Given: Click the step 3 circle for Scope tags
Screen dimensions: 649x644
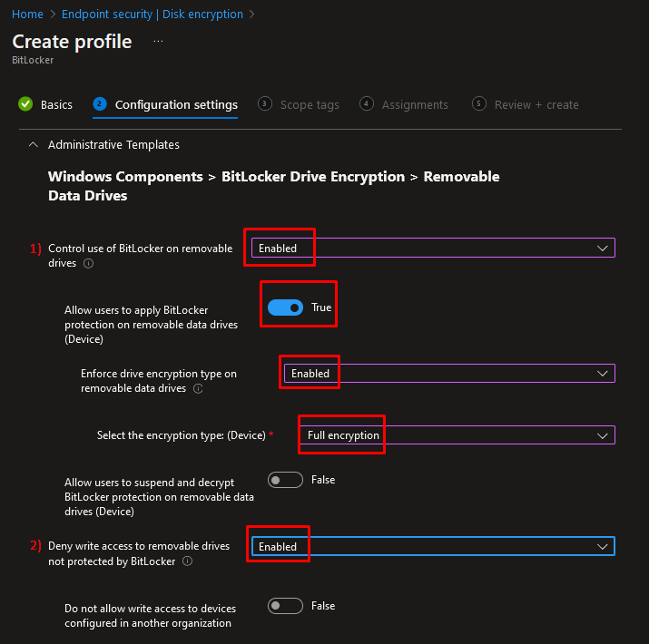Looking at the screenshot, I should click(265, 103).
